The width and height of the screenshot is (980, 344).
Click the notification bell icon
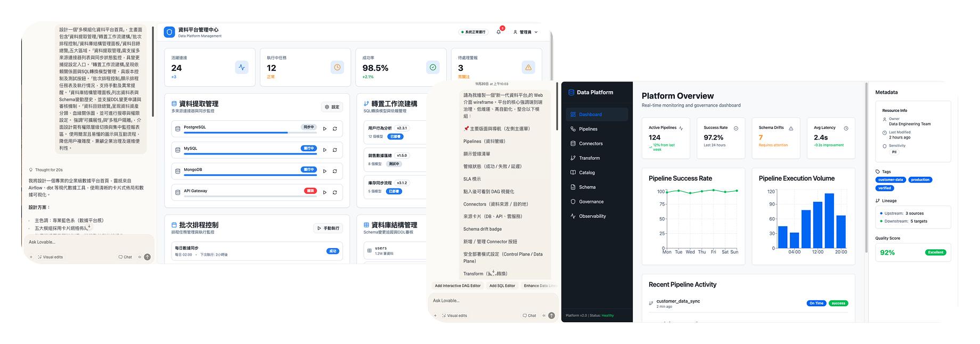pyautogui.click(x=499, y=32)
